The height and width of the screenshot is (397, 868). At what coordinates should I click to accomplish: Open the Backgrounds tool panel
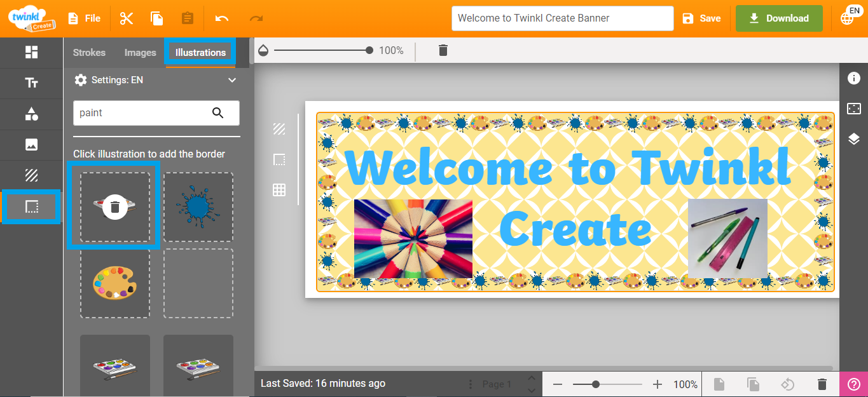tap(31, 175)
